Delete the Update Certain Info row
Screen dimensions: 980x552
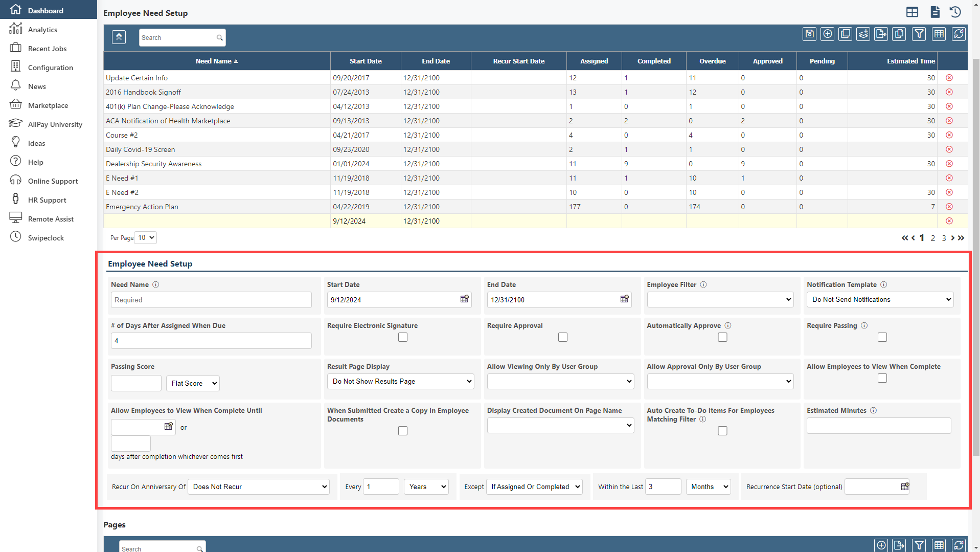pos(949,78)
